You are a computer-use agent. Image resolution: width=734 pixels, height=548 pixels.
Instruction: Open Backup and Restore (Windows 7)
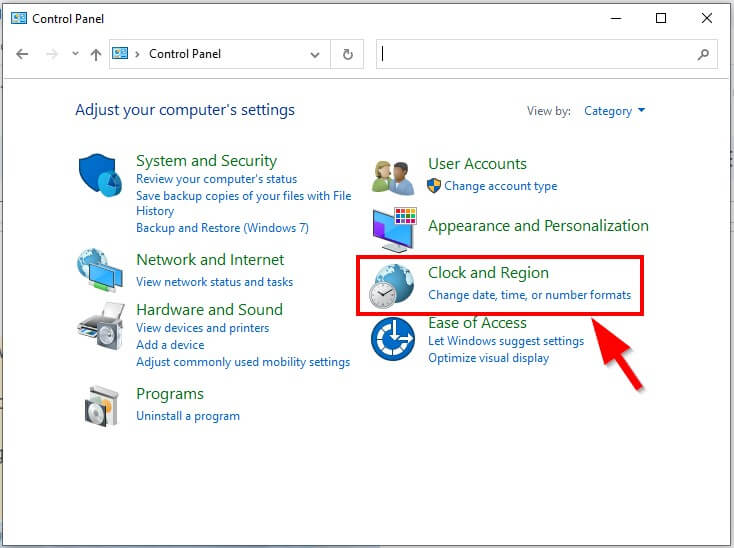click(x=222, y=228)
